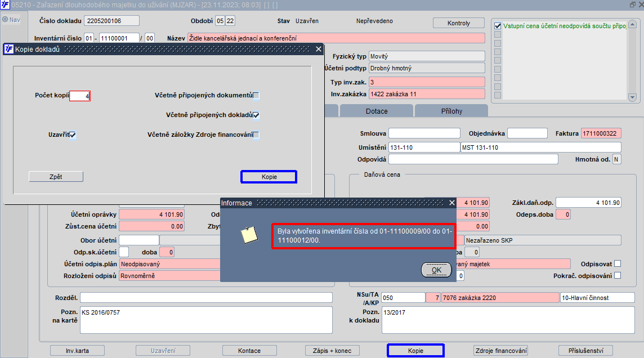Click the Zpět button
644x358 pixels.
pyautogui.click(x=56, y=177)
